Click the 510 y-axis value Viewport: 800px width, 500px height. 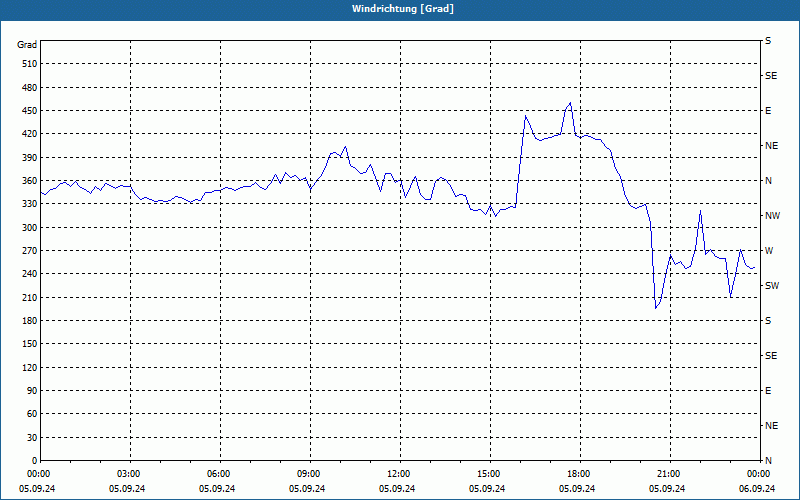tap(30, 64)
